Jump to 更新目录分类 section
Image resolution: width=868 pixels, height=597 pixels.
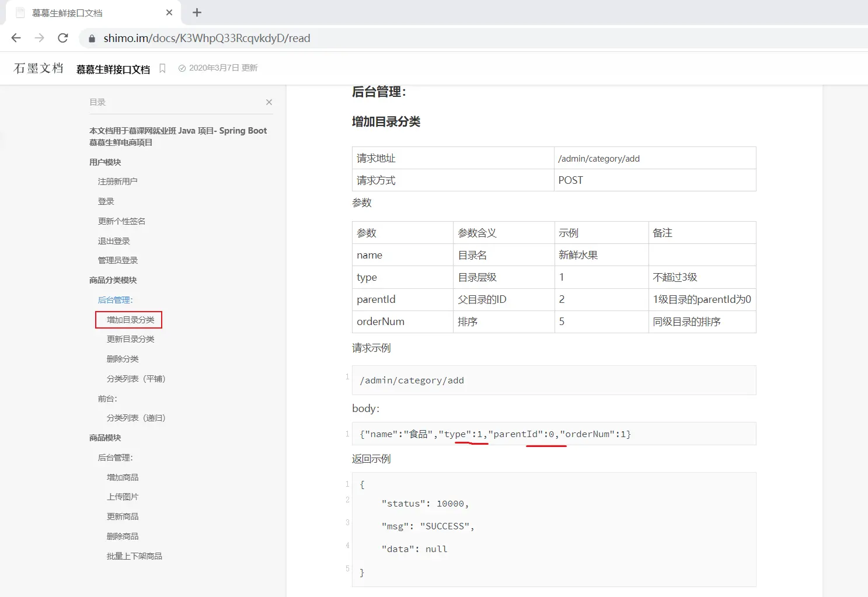point(130,339)
